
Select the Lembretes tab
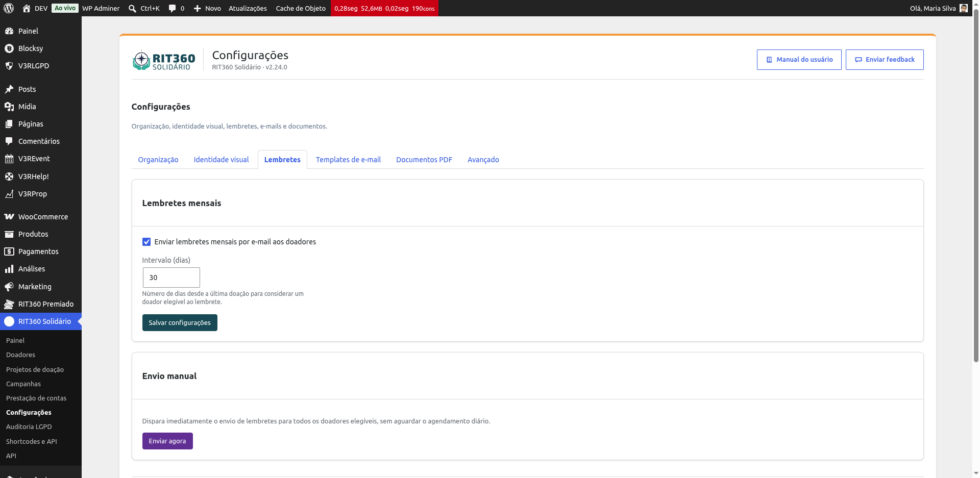point(282,160)
